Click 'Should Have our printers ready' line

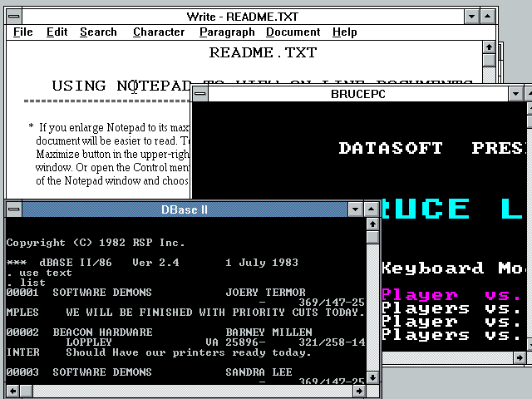pyautogui.click(x=189, y=352)
